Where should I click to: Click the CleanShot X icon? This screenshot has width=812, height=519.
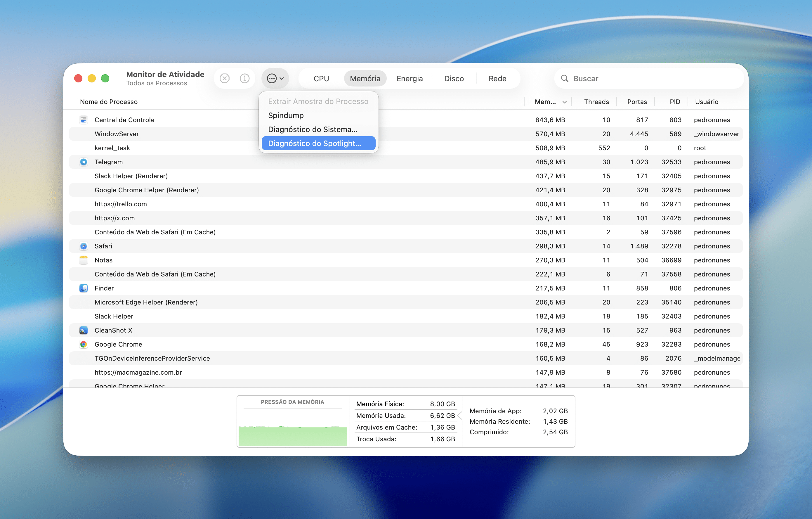(x=84, y=330)
